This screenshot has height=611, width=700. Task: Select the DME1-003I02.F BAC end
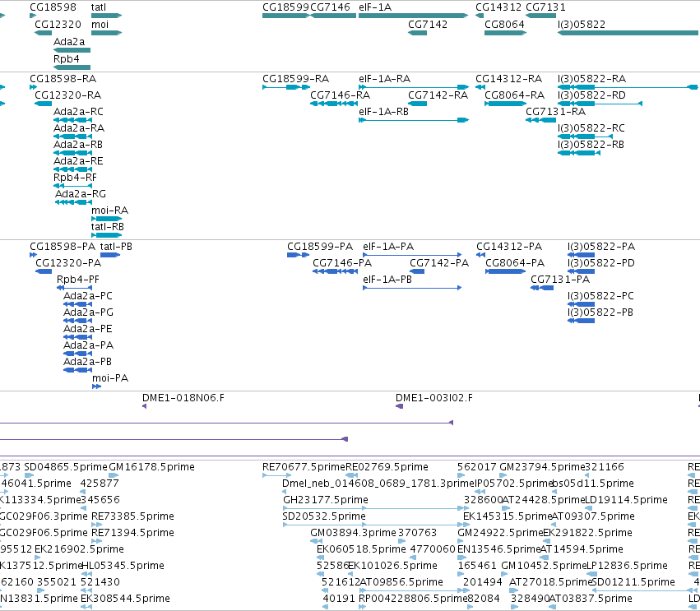[x=400, y=406]
